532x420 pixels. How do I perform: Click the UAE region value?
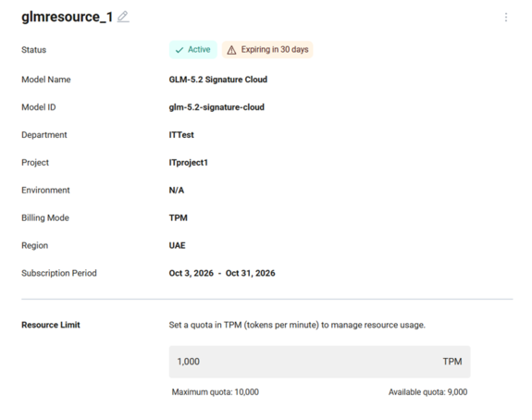pos(177,245)
